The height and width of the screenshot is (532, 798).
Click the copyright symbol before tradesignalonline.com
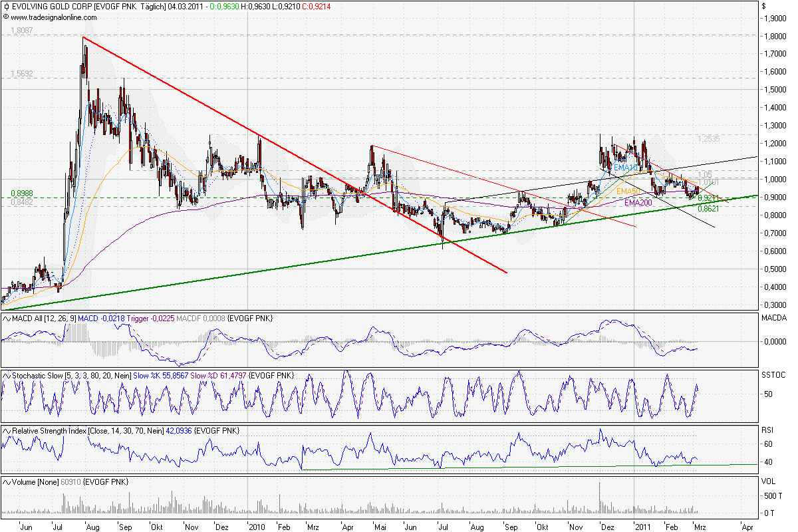click(6, 16)
